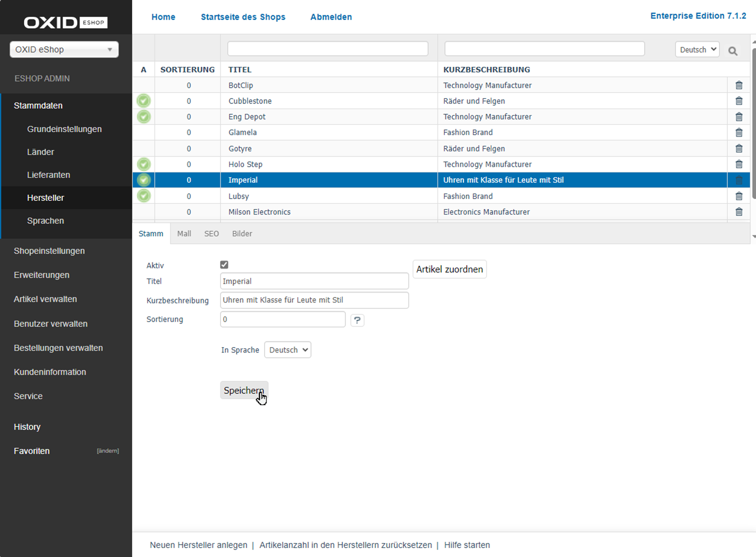Click trash icon for Glamela row
The height and width of the screenshot is (557, 756).
tap(739, 133)
